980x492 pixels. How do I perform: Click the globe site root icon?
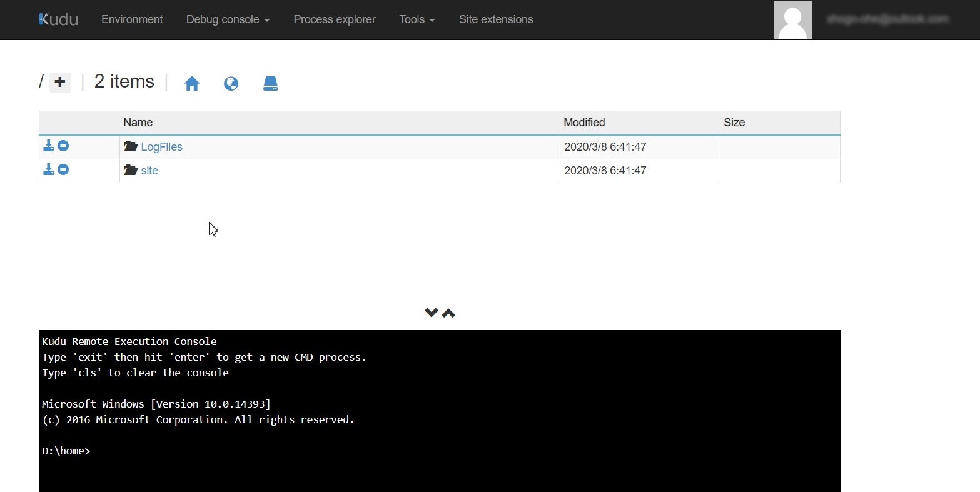tap(231, 83)
